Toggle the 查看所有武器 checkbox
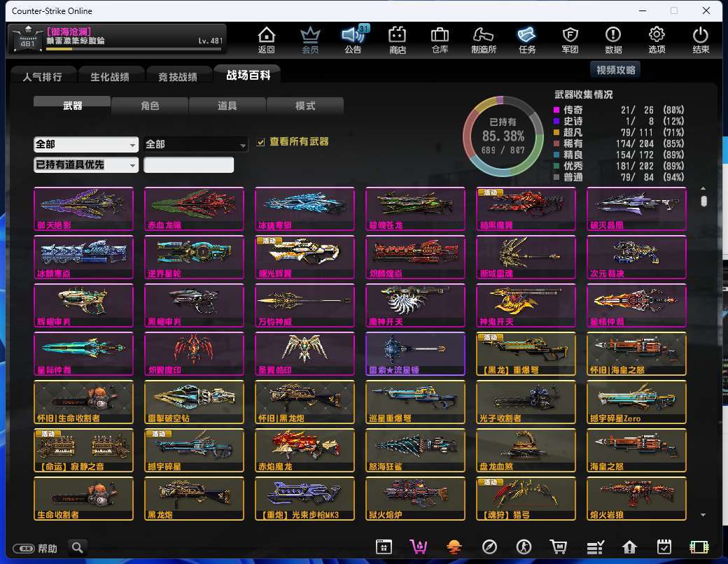Image resolution: width=728 pixels, height=564 pixels. (x=261, y=142)
